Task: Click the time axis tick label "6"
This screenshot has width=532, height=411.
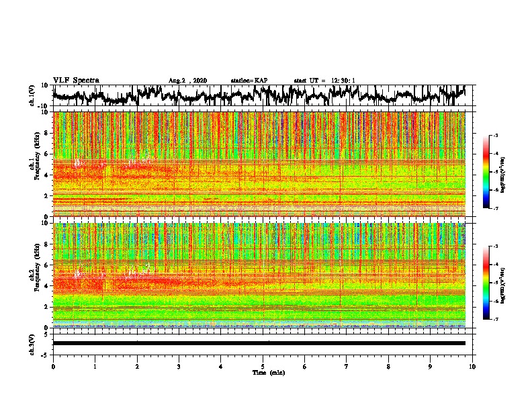Action: pyautogui.click(x=305, y=367)
